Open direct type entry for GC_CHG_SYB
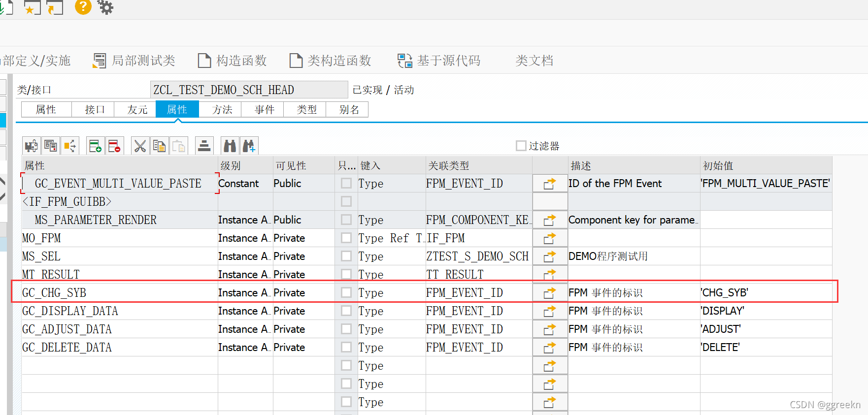 pyautogui.click(x=550, y=293)
